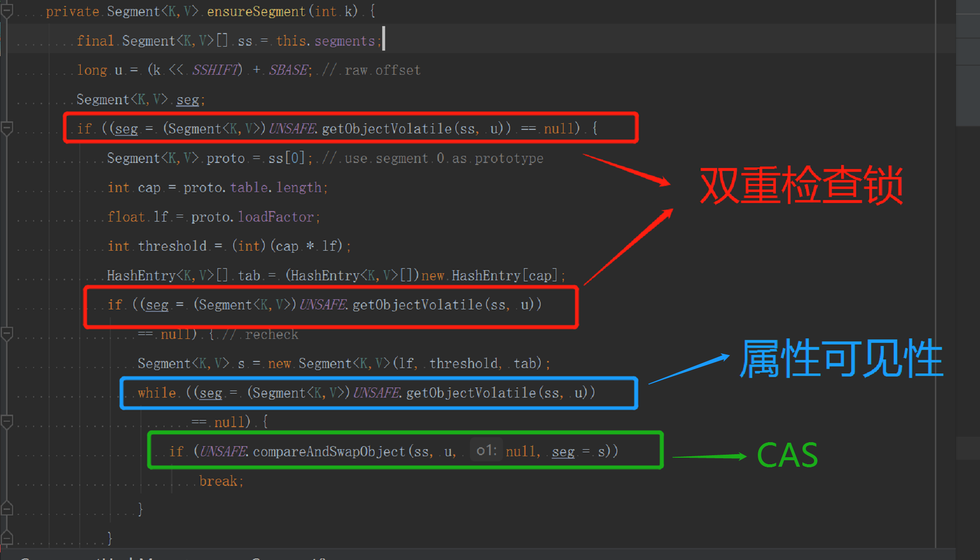Click the green CAS annotation label

coord(787,455)
